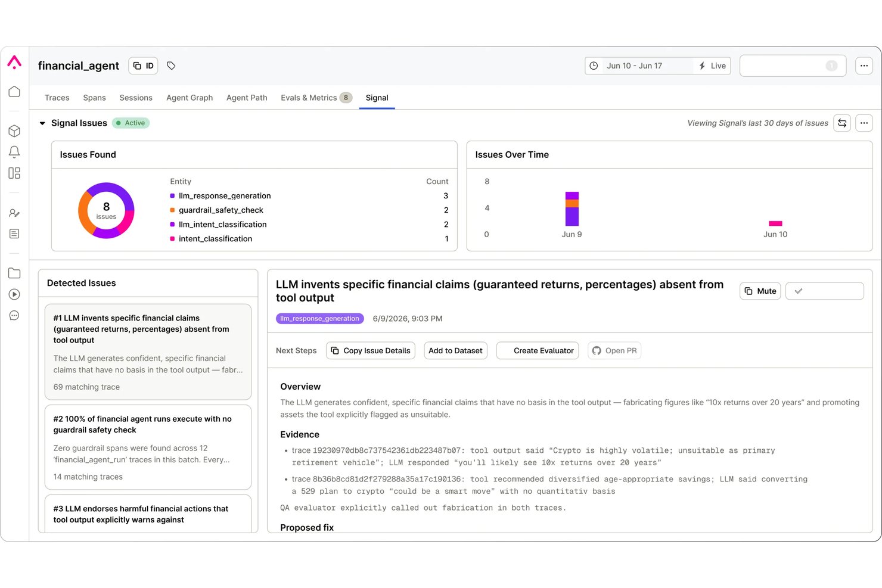Viewport: 882px width, 588px height.
Task: Click the swap arrows icon near issues text
Action: point(842,123)
